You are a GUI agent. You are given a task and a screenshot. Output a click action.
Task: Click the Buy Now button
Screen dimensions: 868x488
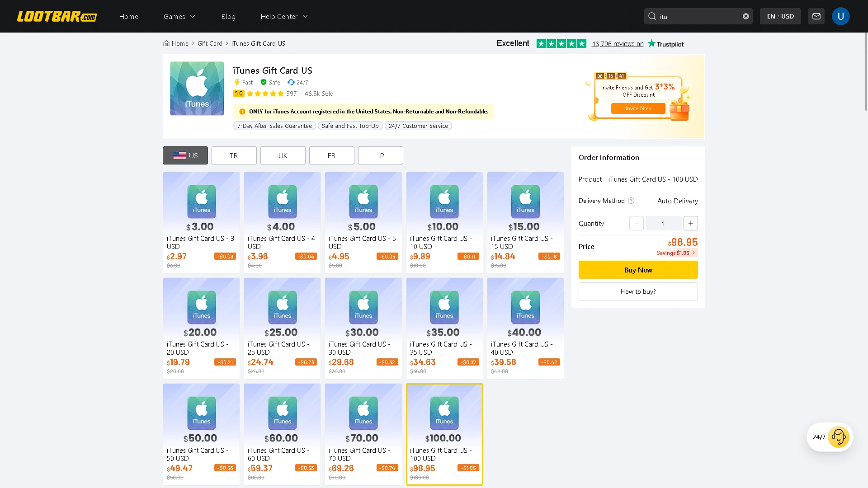point(638,270)
